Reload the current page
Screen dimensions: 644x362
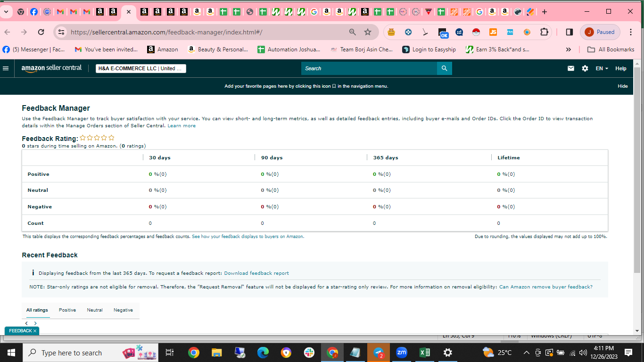tap(41, 32)
